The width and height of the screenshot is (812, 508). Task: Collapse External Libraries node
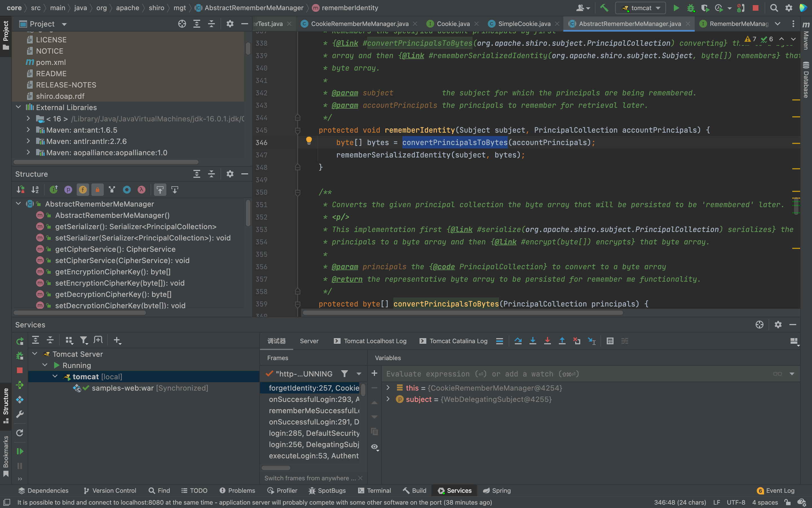18,107
